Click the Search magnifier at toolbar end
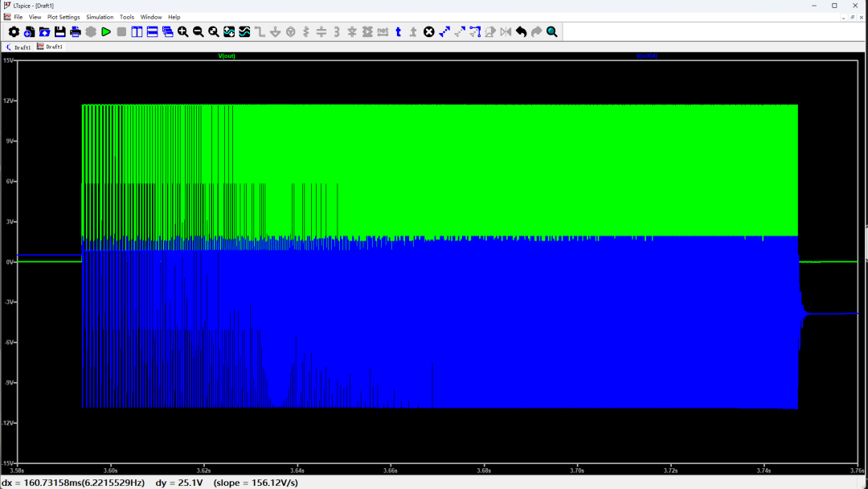The image size is (868, 489). click(552, 32)
